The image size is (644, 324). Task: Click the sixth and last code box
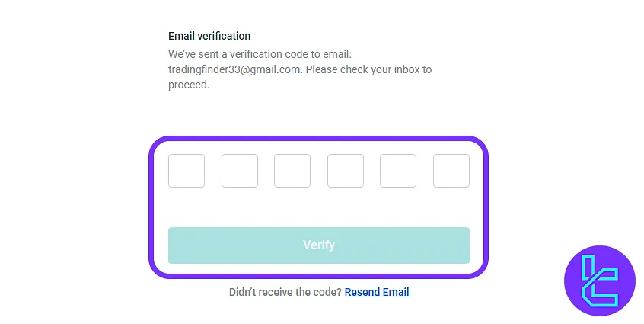pyautogui.click(x=451, y=171)
